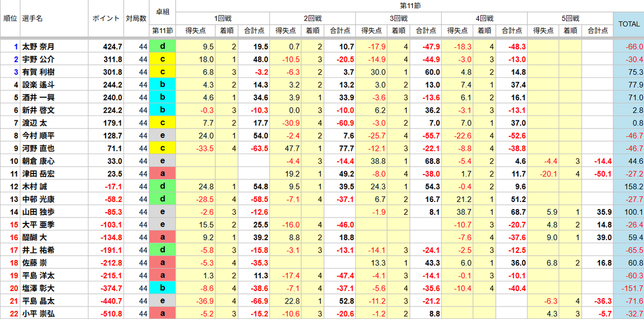Click the 5回戦 header cell

click(x=570, y=18)
